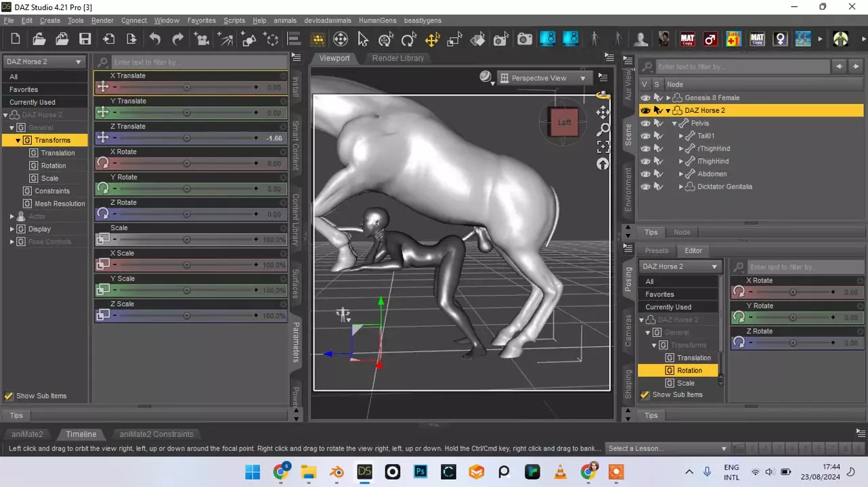The height and width of the screenshot is (487, 868).
Task: Open the DAZ Horse 2 dropdown in Parameters
Action: coord(44,62)
